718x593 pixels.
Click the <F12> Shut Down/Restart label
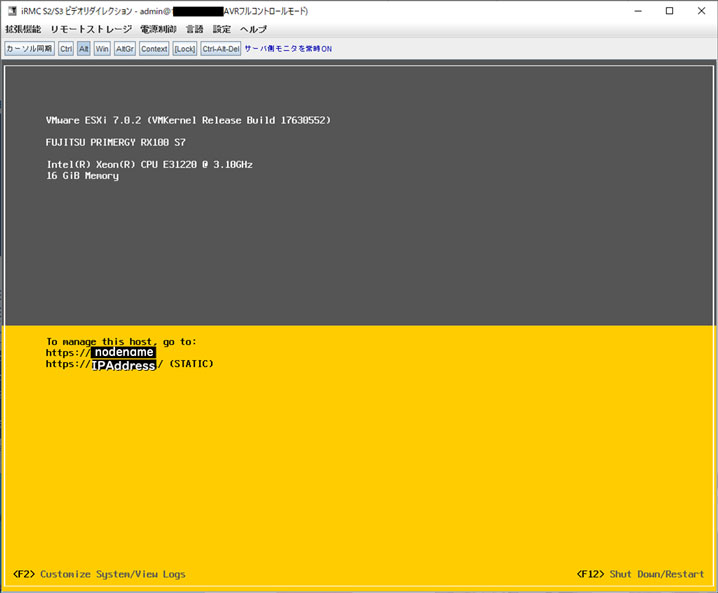640,574
